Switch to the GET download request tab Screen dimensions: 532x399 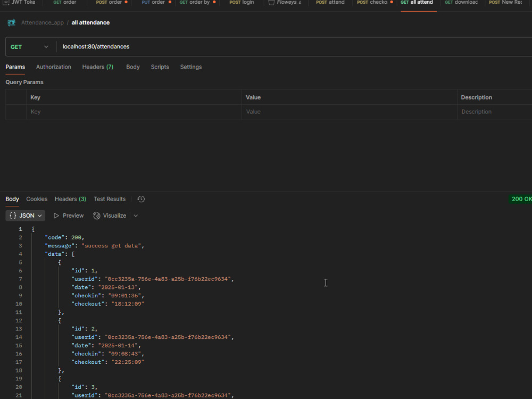click(461, 2)
